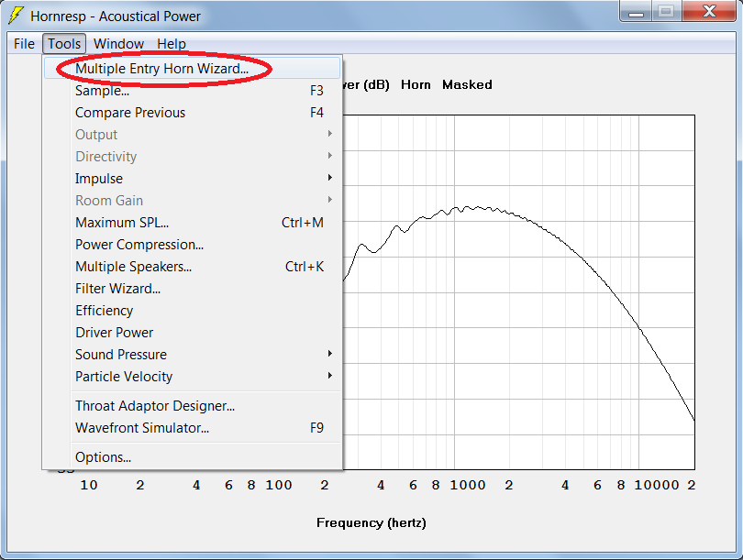This screenshot has height=560, width=743.
Task: Click the Hornresp lightning bolt title icon
Action: click(x=16, y=16)
